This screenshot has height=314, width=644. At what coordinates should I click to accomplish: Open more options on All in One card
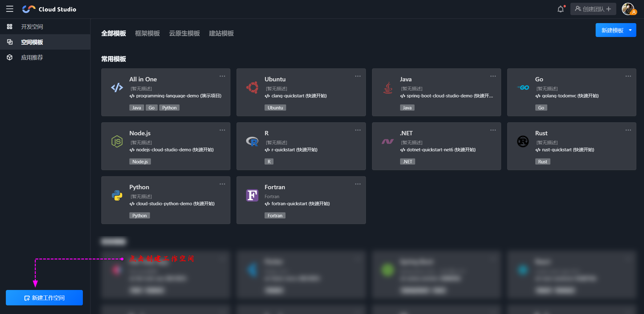coord(222,76)
